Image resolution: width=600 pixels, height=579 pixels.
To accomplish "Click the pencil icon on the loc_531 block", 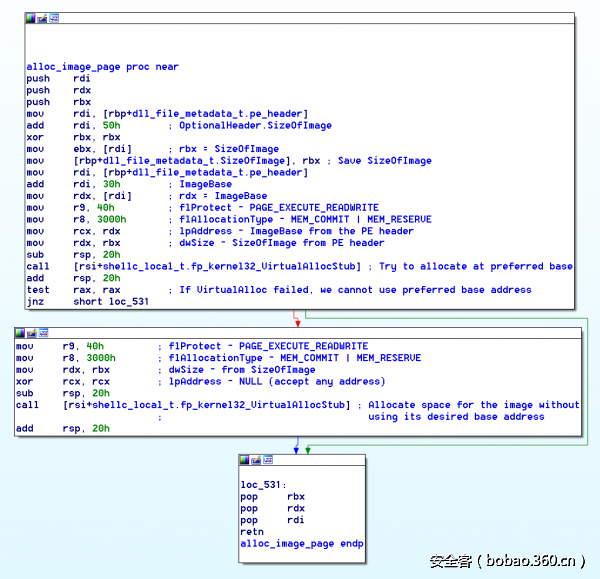I will pyautogui.click(x=256, y=460).
